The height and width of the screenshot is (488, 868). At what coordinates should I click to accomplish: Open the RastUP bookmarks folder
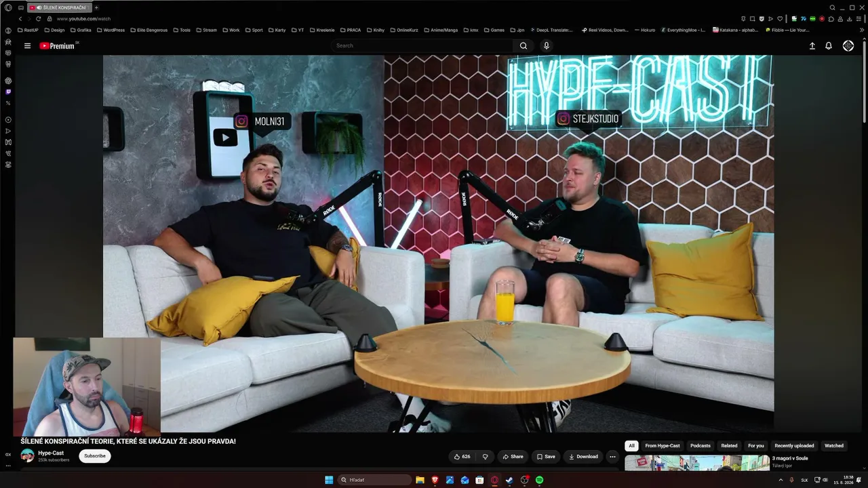tap(28, 30)
